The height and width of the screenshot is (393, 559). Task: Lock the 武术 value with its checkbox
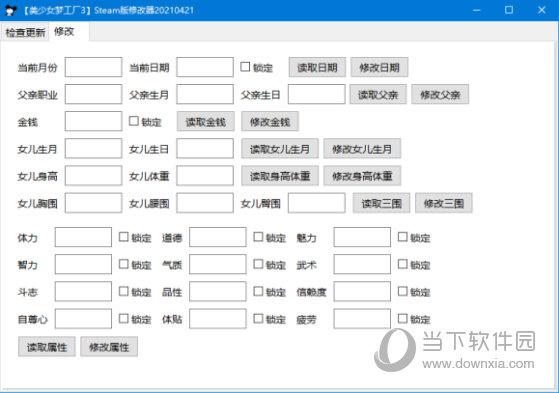402,264
